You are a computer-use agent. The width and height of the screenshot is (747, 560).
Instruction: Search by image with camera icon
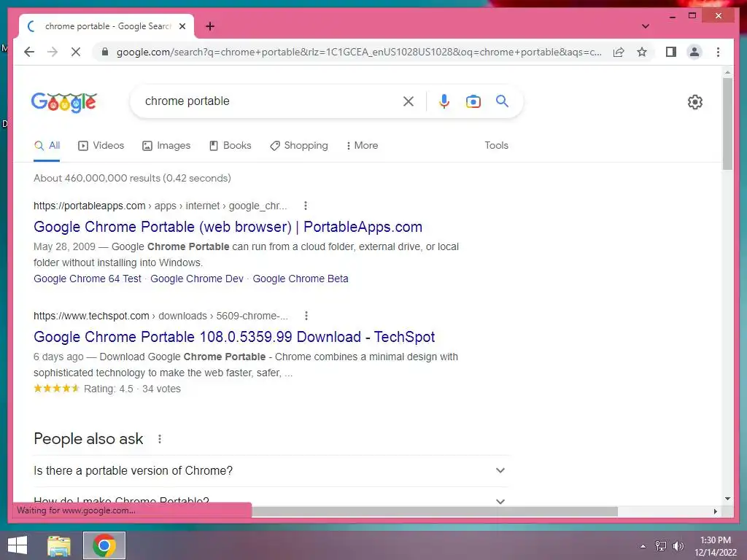tap(473, 101)
